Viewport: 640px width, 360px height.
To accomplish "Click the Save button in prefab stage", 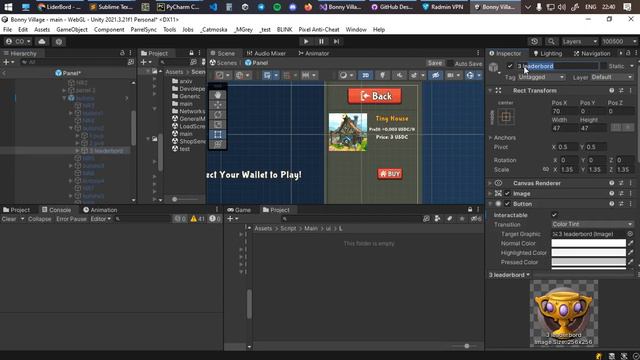I will point(435,63).
